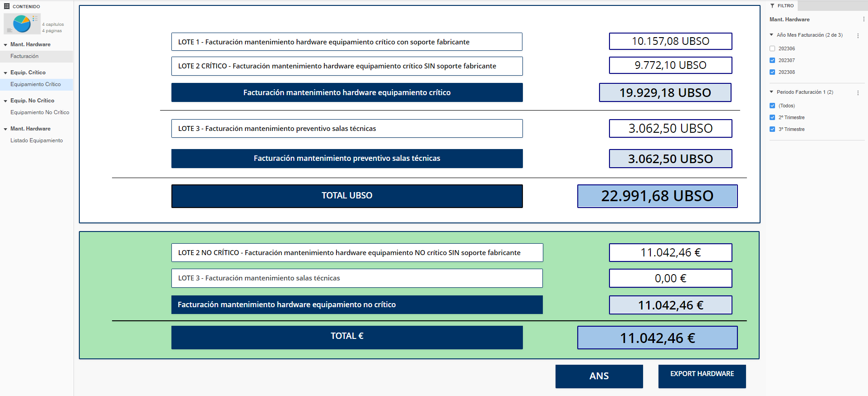The image size is (868, 396).
Task: Click the '4 páginas' label
Action: pos(52,31)
